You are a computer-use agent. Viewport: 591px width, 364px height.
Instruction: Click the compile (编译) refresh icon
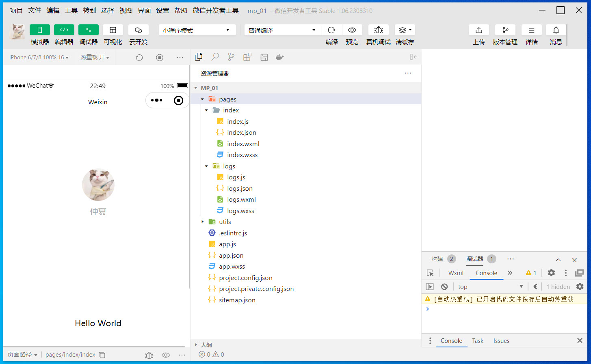(332, 30)
